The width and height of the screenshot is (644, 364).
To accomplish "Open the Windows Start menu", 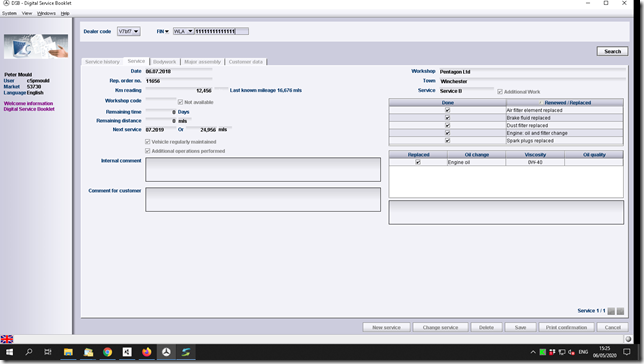I will point(9,352).
